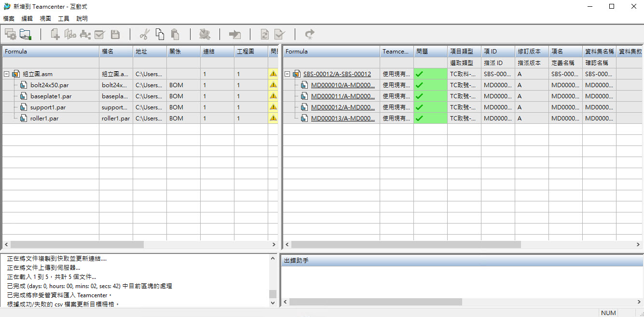The width and height of the screenshot is (644, 317).
Task: Click the 3D object with cursor toolbar icon
Action: tap(205, 34)
